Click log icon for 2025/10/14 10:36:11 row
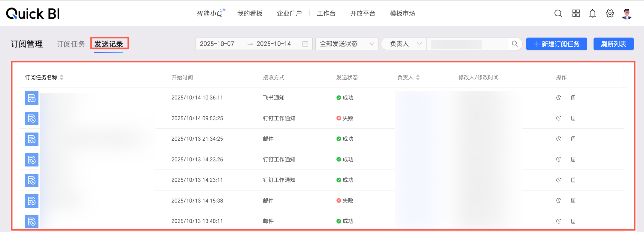 573,98
